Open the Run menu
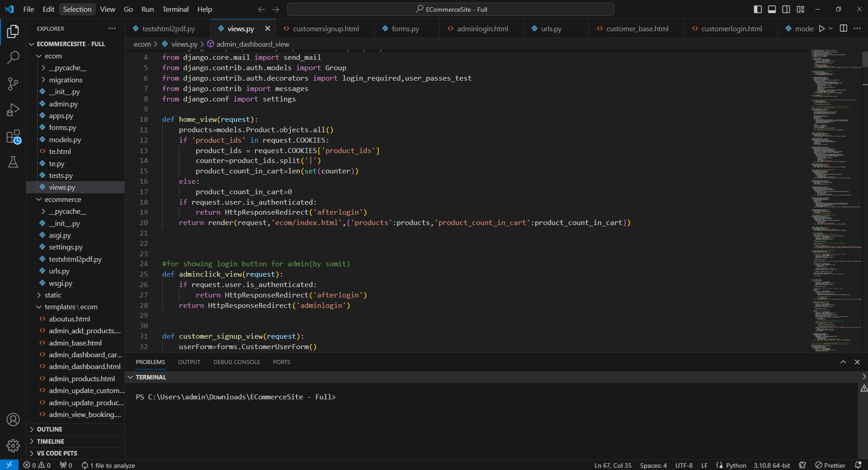Image resolution: width=868 pixels, height=470 pixels. pyautogui.click(x=148, y=9)
